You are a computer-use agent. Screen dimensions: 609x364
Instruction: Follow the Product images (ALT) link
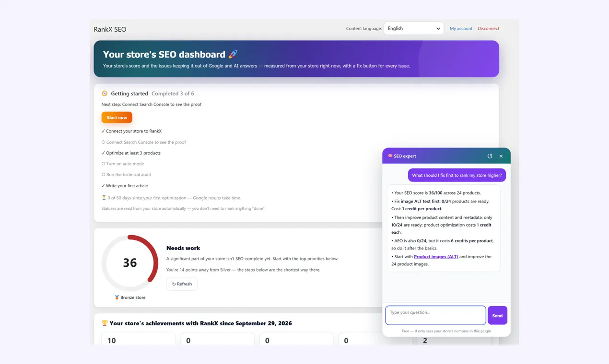coord(436,257)
